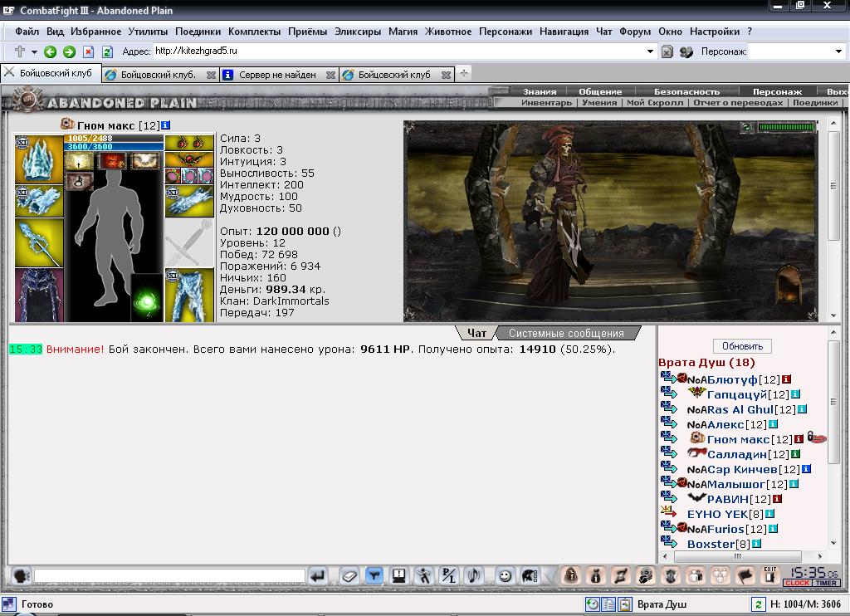Expand the address bar dropdown
This screenshot has width=850, height=616.
tap(650, 51)
